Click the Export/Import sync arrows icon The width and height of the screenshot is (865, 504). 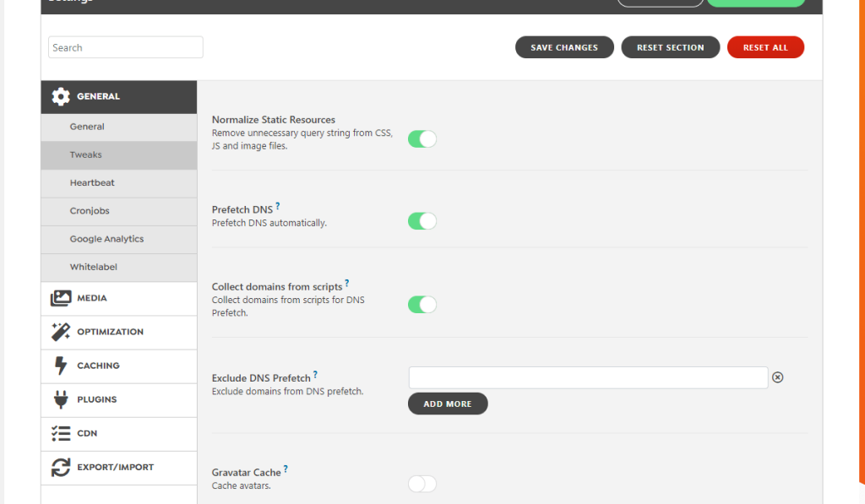tap(61, 468)
